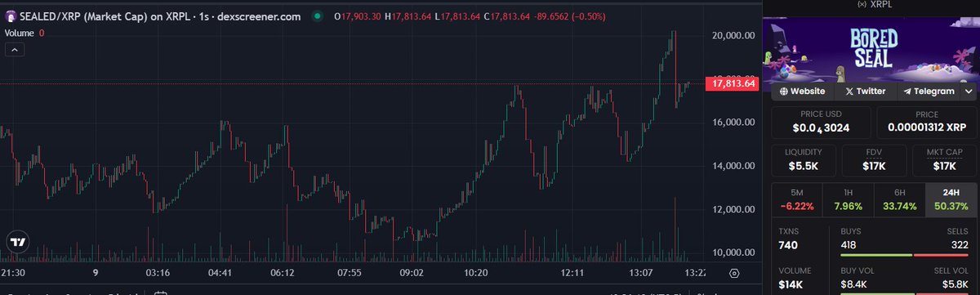Click the SEALED token icon in chart header
Screen dimensions: 980x295
coord(10,17)
